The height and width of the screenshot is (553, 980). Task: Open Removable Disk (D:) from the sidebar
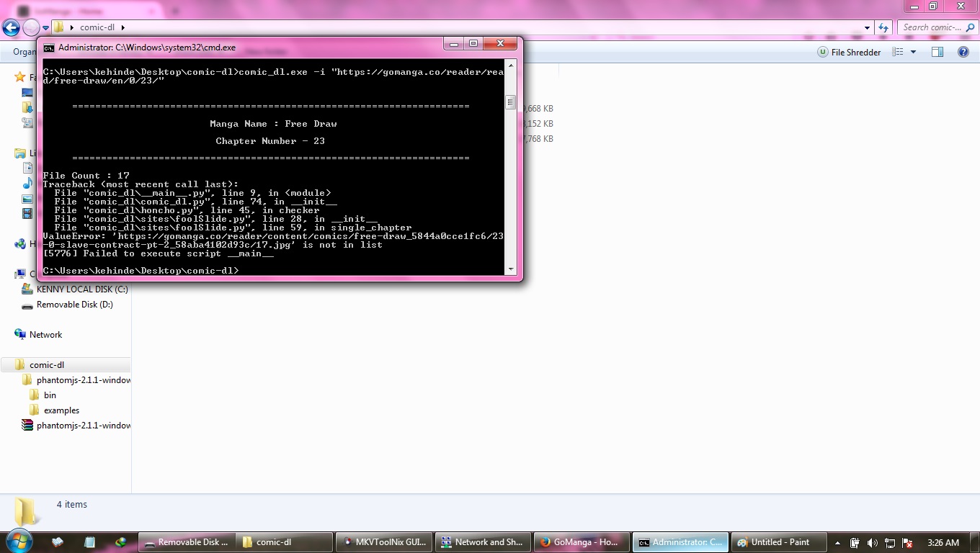click(x=73, y=305)
